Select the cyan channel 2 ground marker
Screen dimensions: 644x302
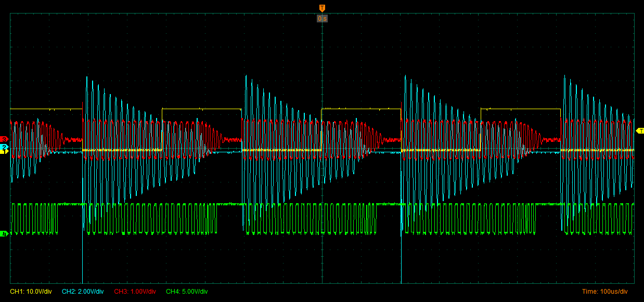[5, 148]
